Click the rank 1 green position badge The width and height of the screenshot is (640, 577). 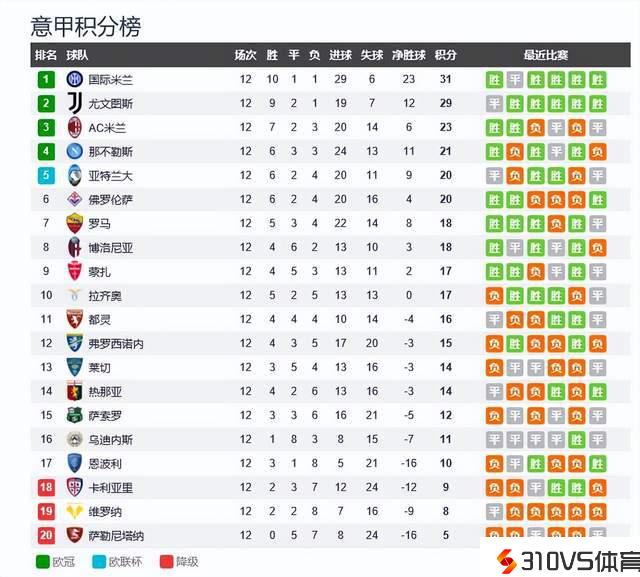point(46,79)
